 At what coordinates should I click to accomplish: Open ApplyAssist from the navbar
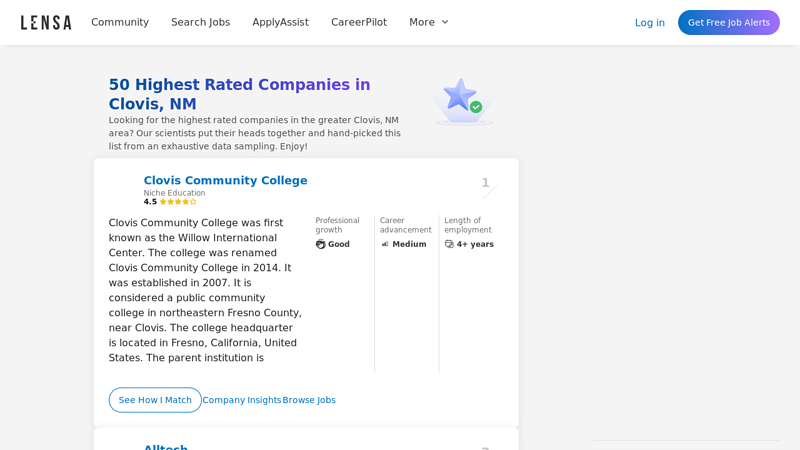point(280,22)
